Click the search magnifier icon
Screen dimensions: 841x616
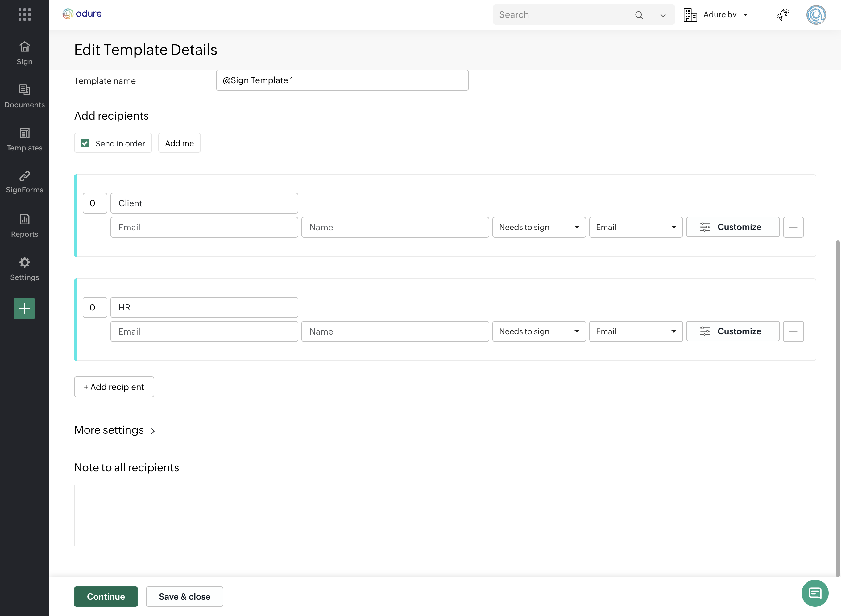[x=639, y=15]
